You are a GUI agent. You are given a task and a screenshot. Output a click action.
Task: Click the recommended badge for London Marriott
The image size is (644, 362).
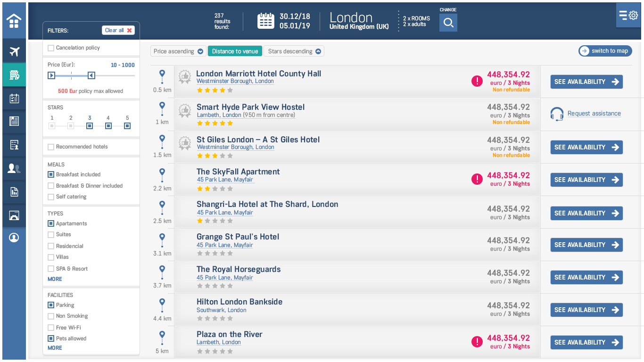[x=184, y=78]
